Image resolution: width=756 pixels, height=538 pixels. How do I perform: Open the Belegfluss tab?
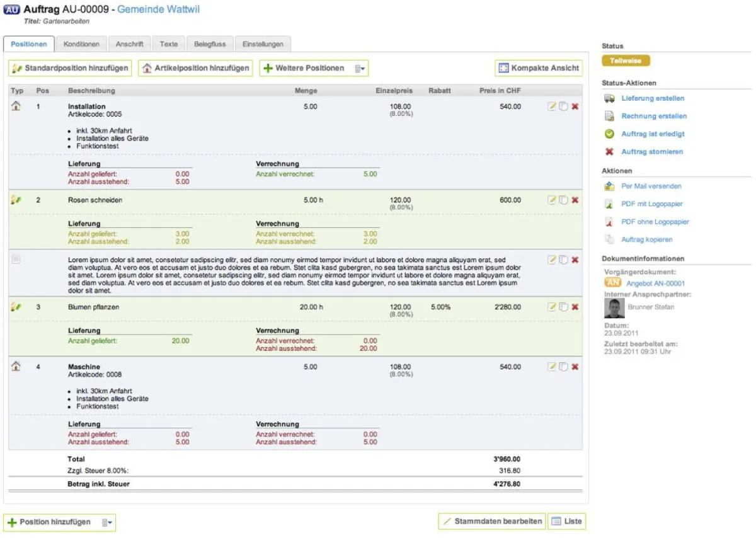coord(210,44)
